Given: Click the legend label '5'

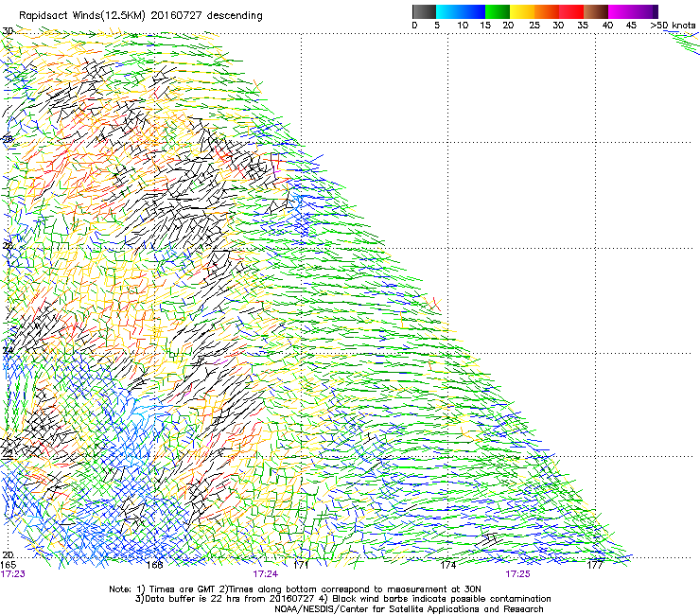Looking at the screenshot, I should click(x=437, y=26).
